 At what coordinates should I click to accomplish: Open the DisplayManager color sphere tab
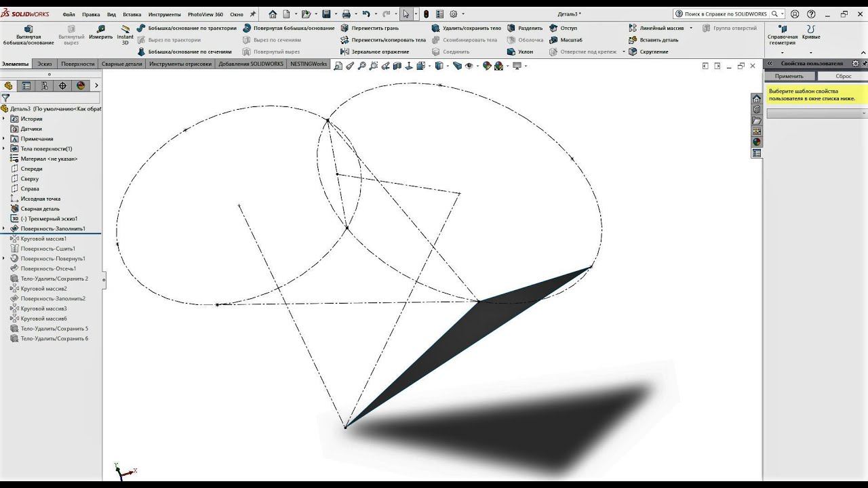coord(81,85)
